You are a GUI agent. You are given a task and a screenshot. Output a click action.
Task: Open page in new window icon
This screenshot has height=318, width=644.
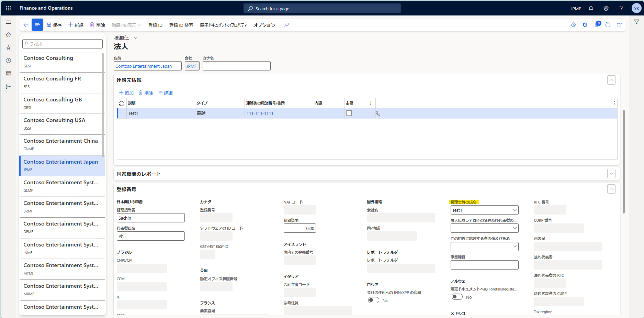[619, 25]
